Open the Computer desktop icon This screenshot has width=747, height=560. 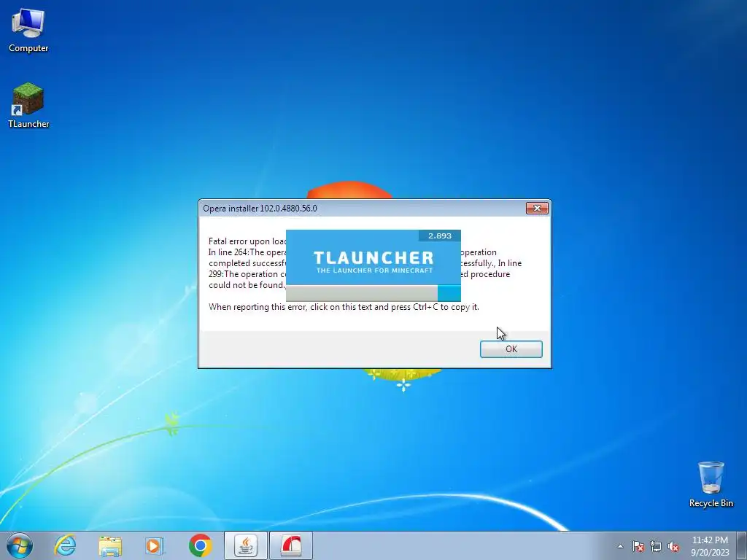28,31
